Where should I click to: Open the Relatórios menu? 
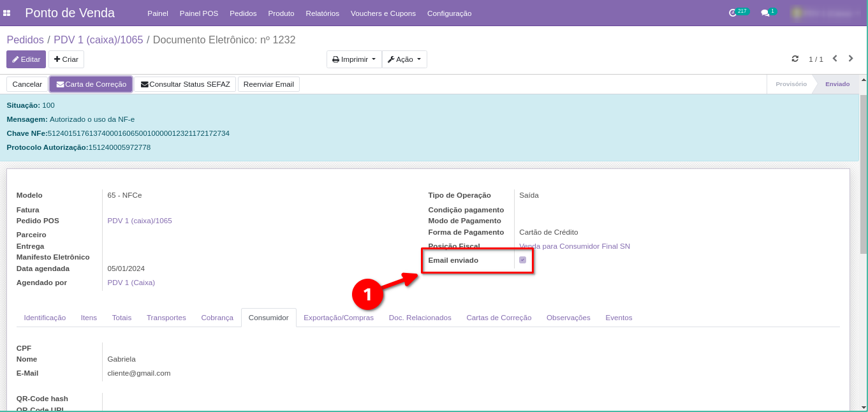tap(322, 13)
